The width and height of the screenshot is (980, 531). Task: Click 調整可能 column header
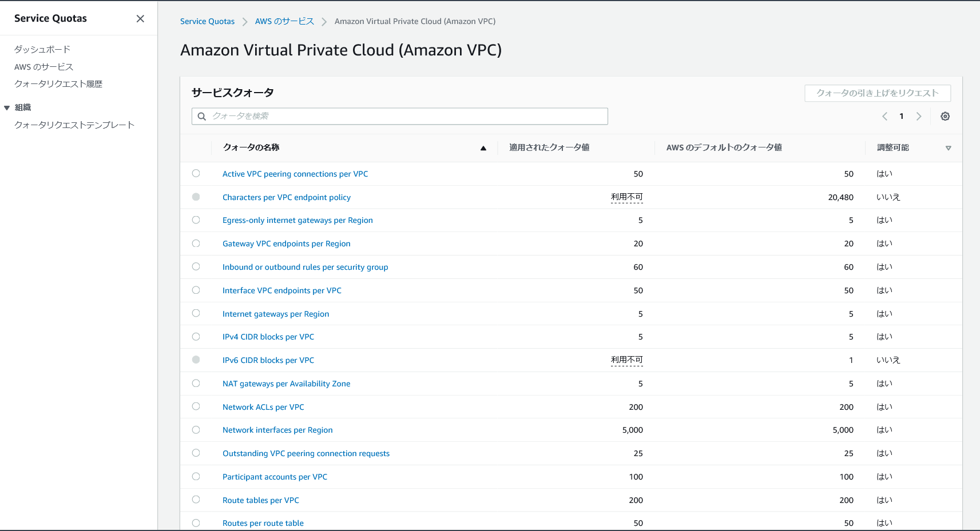coord(893,147)
